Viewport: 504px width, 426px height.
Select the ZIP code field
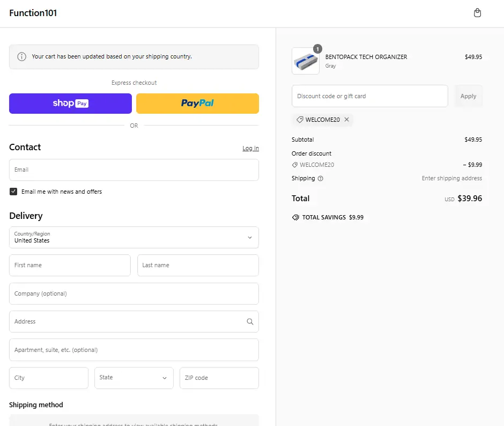pos(219,378)
